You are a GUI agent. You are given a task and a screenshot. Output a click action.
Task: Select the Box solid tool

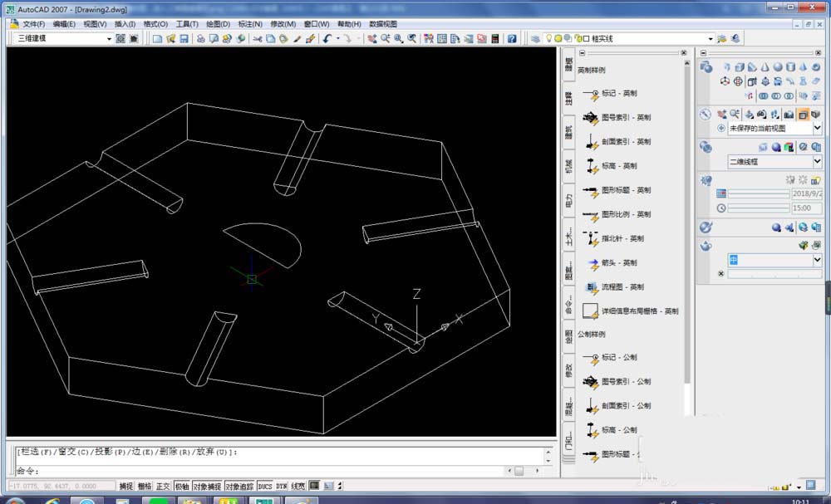click(x=740, y=67)
